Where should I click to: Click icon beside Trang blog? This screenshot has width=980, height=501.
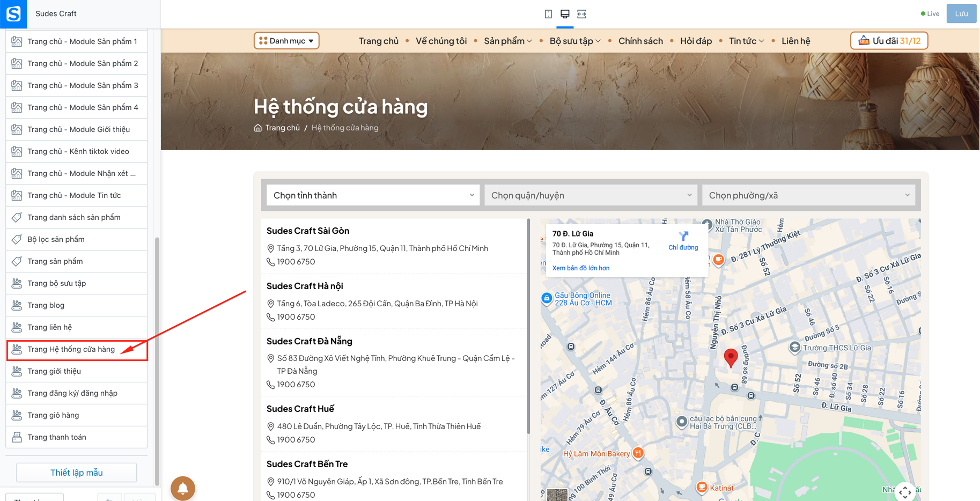click(17, 305)
